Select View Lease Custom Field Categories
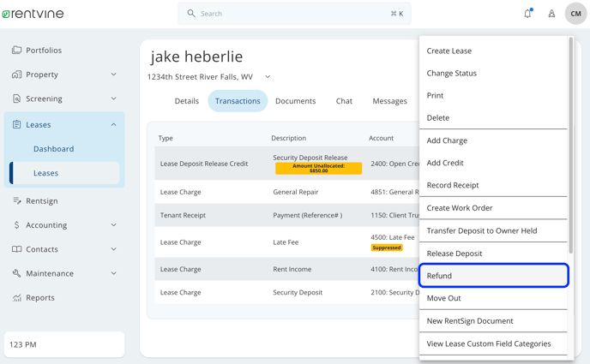Screen dimensions: 590x364 point(493,343)
